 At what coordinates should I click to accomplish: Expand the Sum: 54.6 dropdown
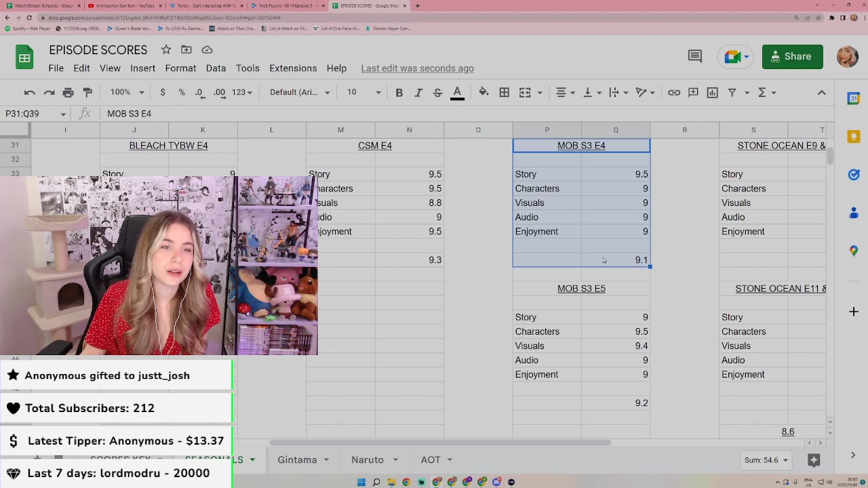click(766, 460)
